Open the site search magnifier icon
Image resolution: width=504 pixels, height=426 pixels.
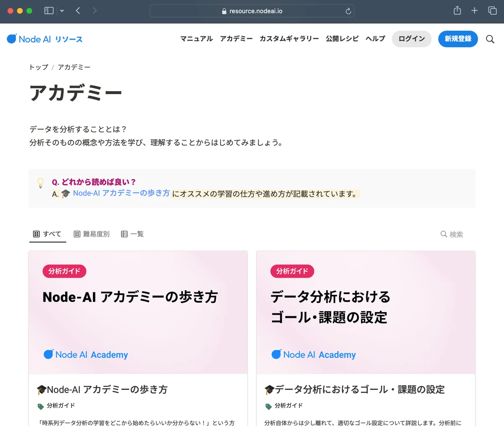[490, 39]
